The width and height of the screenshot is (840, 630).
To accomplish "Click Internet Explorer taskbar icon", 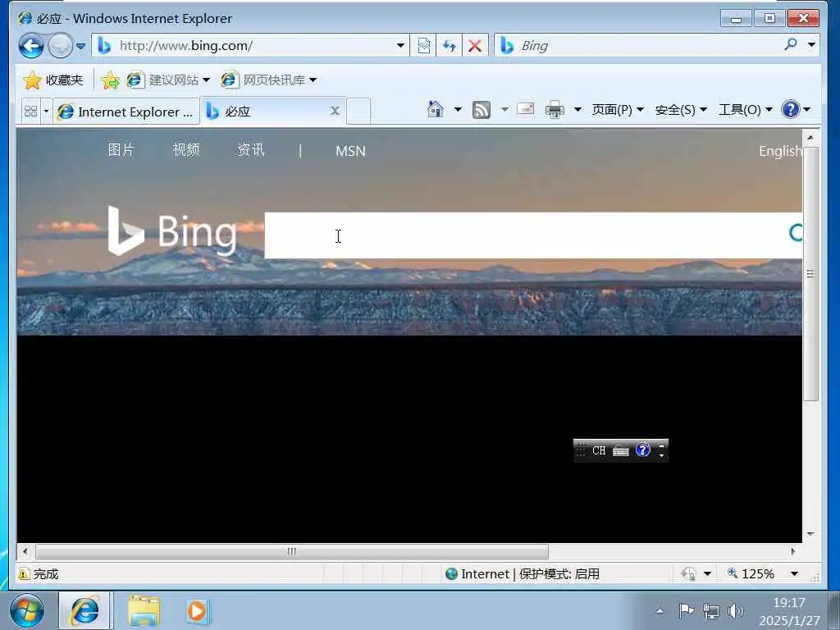I will 84,610.
